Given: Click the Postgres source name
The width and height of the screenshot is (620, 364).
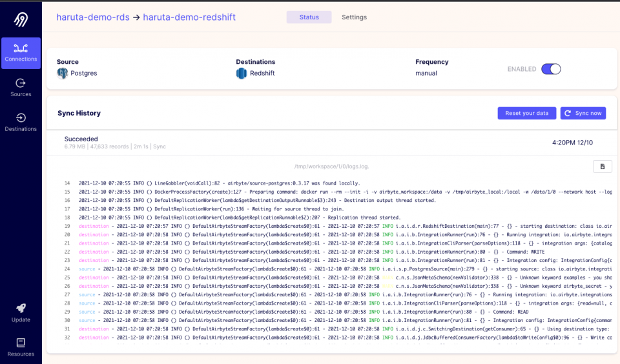Looking at the screenshot, I should click(84, 73).
